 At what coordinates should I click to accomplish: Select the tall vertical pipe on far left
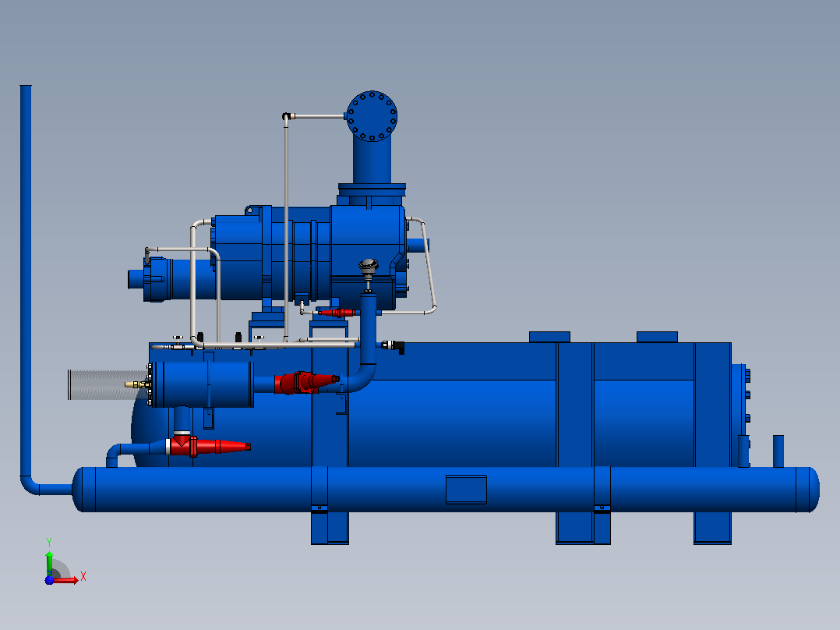pos(26,279)
